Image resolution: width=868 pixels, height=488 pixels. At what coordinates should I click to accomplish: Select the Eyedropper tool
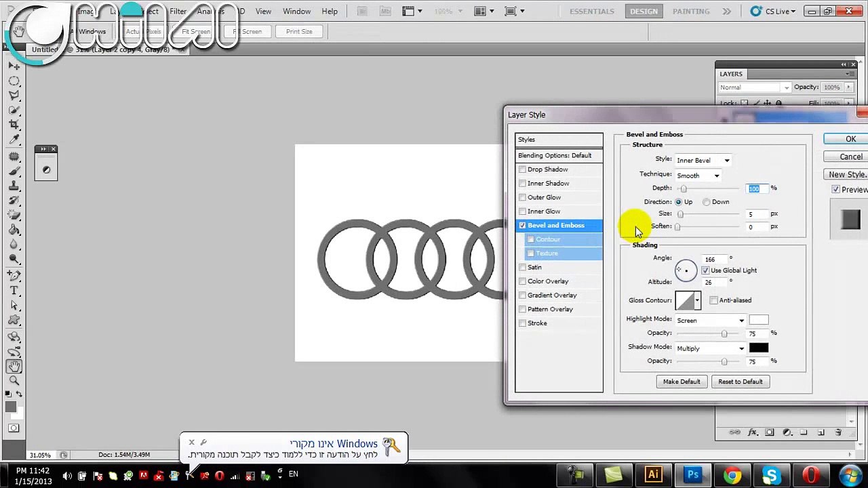click(14, 140)
